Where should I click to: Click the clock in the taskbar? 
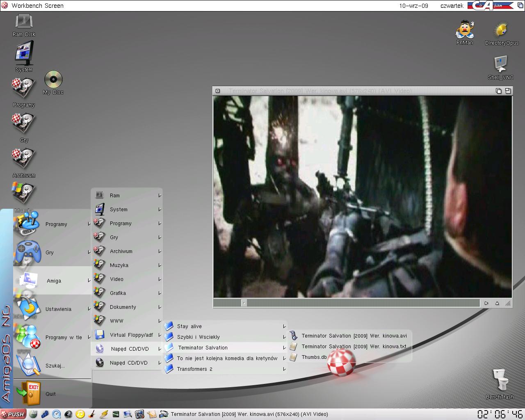click(x=500, y=414)
